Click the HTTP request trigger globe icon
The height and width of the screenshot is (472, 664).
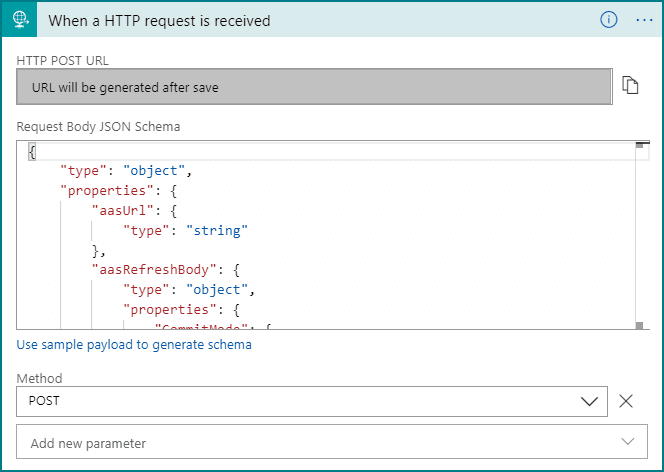coord(22,20)
